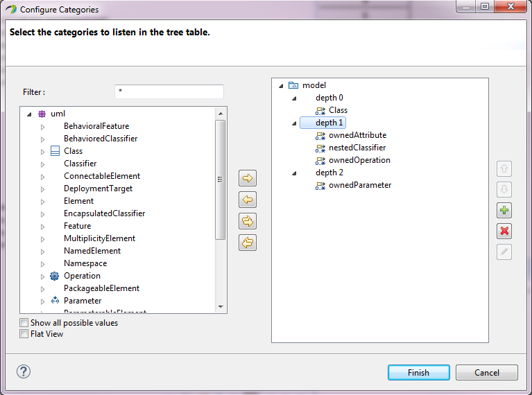Image resolution: width=532 pixels, height=395 pixels.
Task: Click the Filter text field
Action: click(169, 91)
